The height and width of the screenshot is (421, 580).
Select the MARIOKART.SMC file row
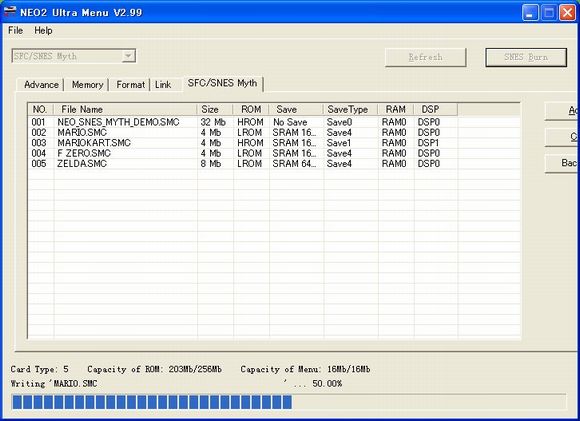(x=274, y=143)
